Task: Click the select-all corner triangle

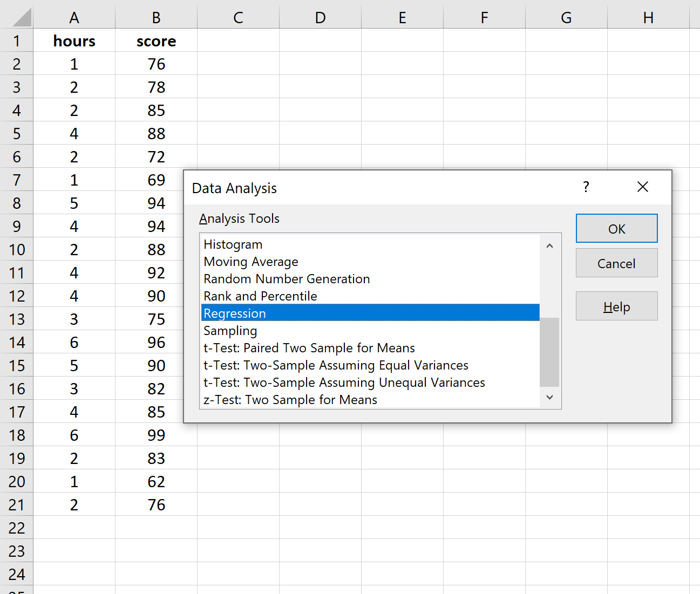Action: 22,17
